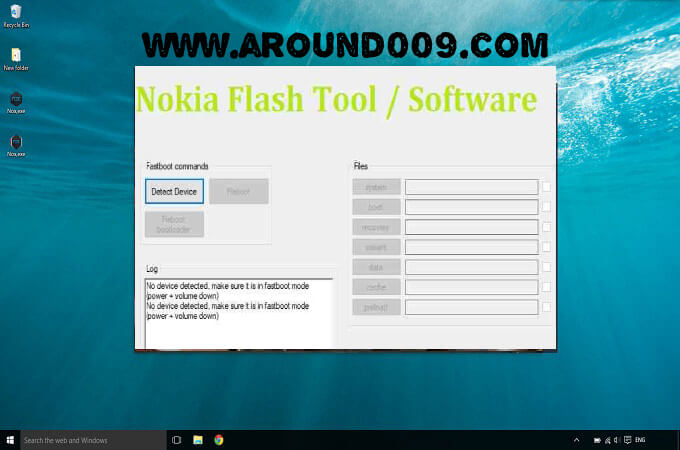This screenshot has width=680, height=450.
Task: Click the system file path field
Action: click(x=472, y=187)
